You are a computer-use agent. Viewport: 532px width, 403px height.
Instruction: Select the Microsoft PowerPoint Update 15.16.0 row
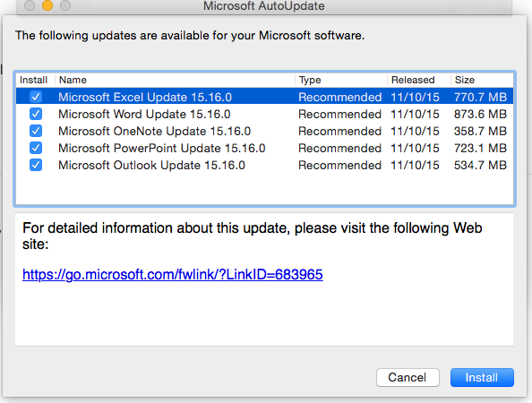[x=264, y=148]
